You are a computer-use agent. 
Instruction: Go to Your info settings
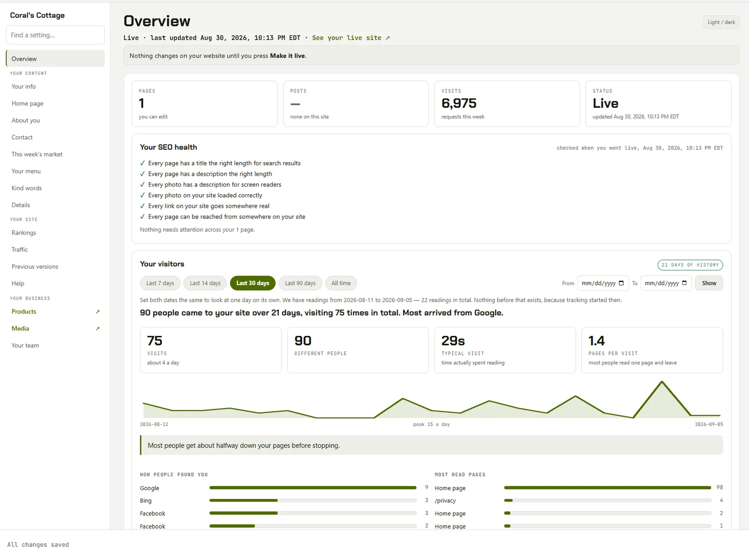coord(55,86)
